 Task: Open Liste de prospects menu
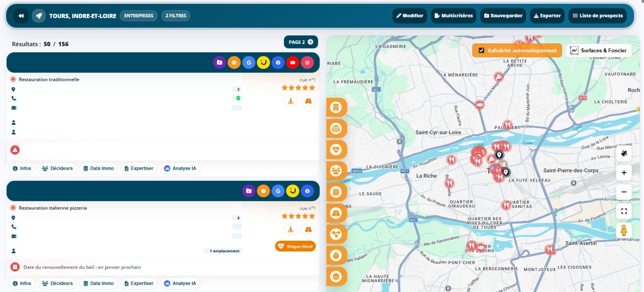pyautogui.click(x=598, y=16)
